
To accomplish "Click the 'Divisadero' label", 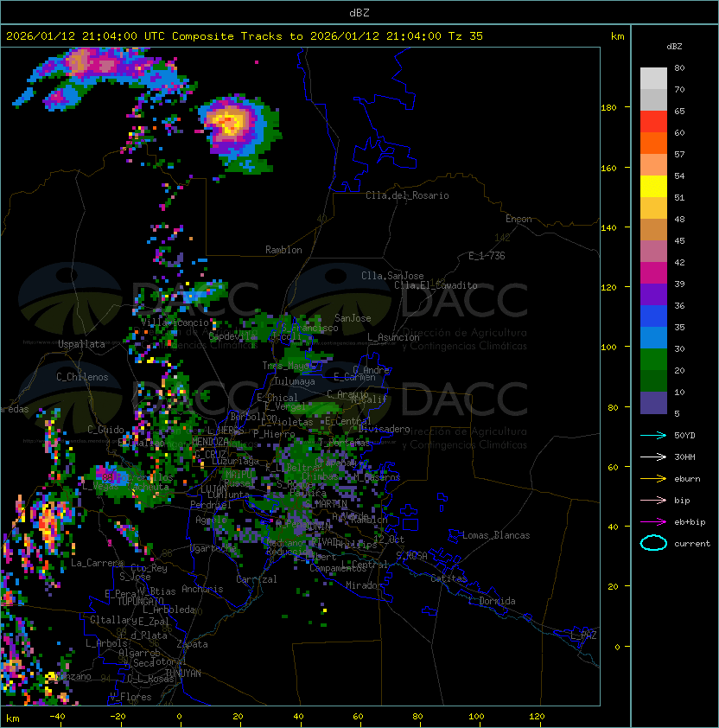I will click(x=384, y=429).
